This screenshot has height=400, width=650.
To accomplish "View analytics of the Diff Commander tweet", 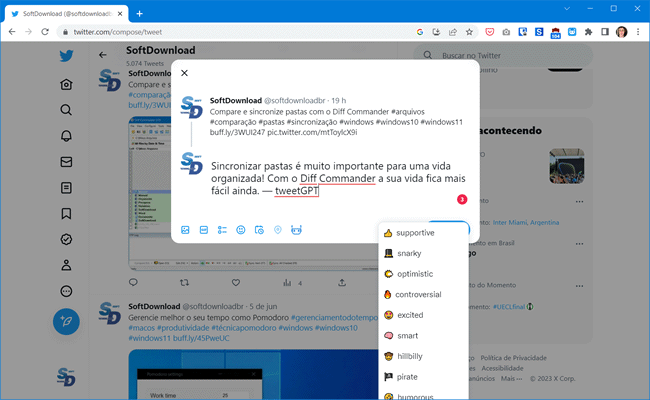I will tap(292, 283).
